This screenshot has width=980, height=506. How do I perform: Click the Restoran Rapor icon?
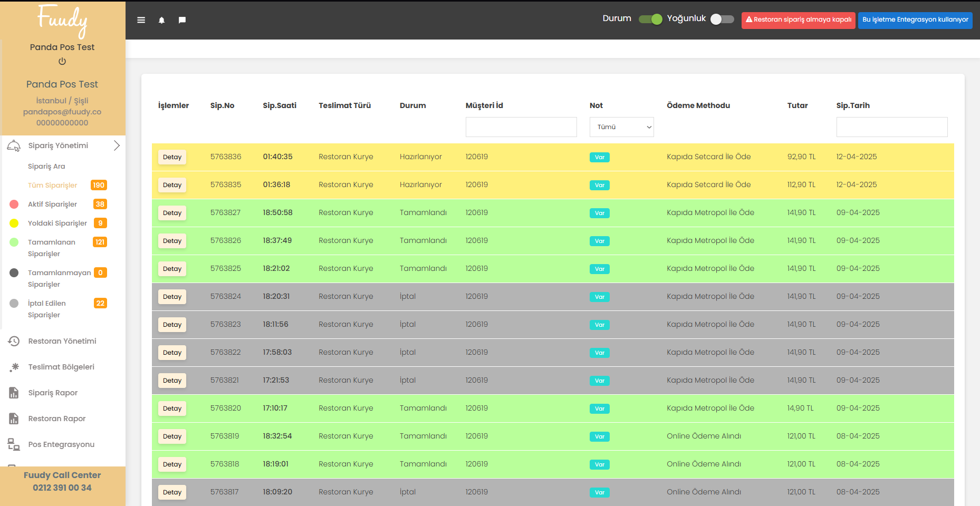coord(14,419)
